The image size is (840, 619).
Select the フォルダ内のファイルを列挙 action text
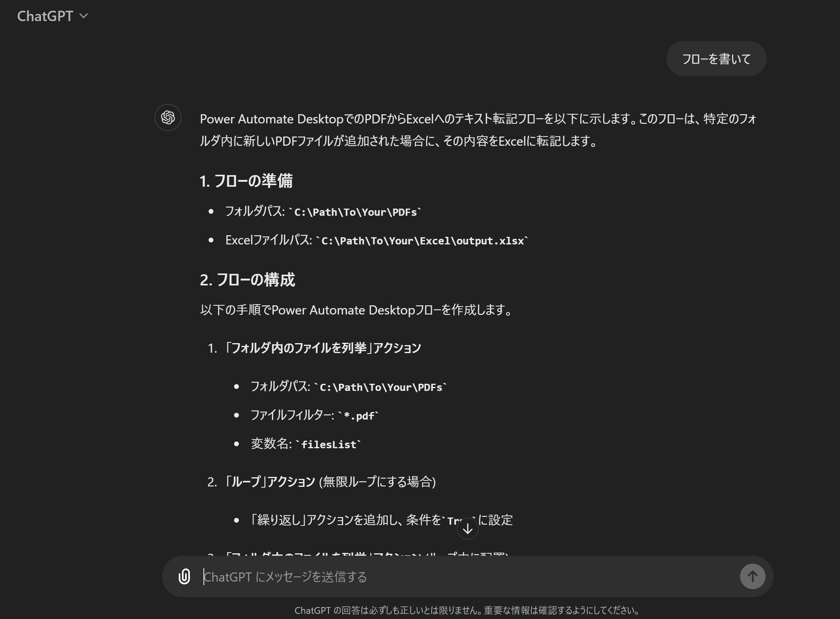(323, 347)
